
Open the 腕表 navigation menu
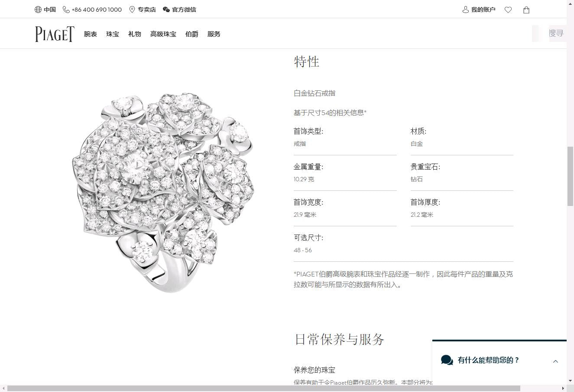point(91,34)
